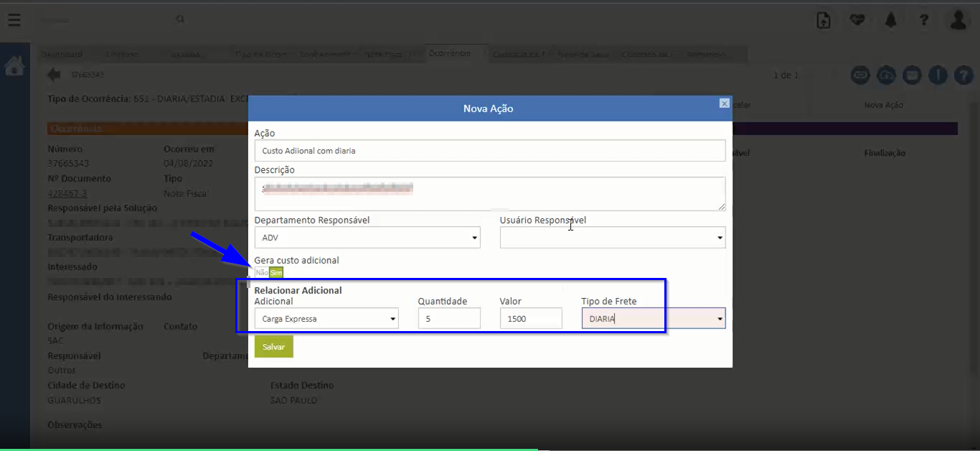Click the upload document icon in header
The width and height of the screenshot is (980, 451).
(x=824, y=20)
